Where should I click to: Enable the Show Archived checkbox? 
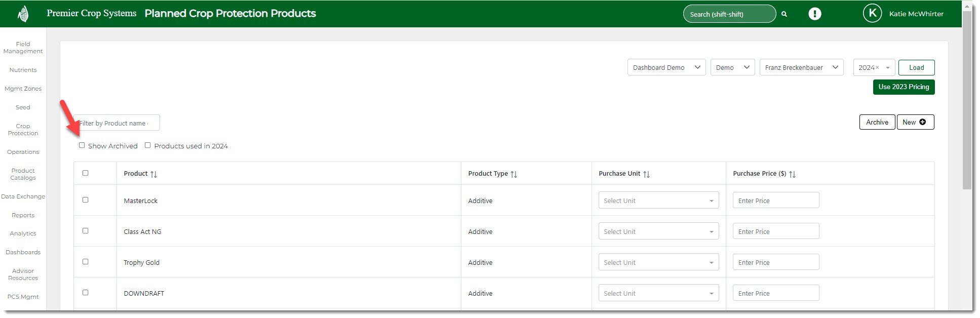[x=82, y=145]
